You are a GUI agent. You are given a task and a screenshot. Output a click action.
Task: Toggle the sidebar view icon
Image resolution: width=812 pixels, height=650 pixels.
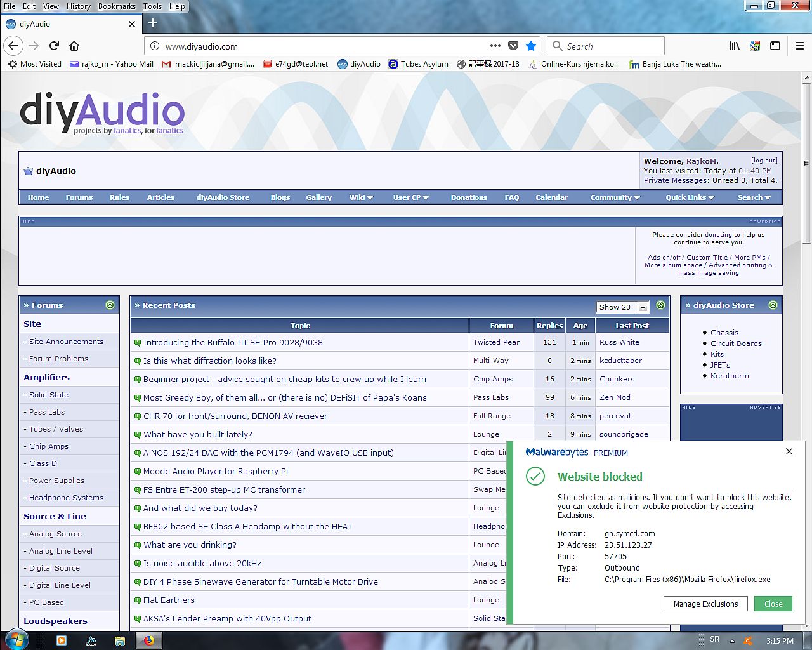pyautogui.click(x=775, y=46)
